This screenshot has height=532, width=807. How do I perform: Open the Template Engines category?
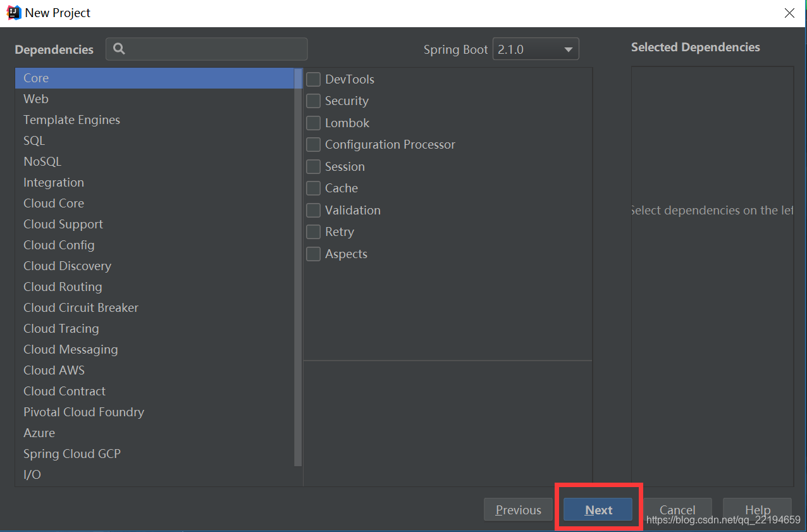[155, 120]
